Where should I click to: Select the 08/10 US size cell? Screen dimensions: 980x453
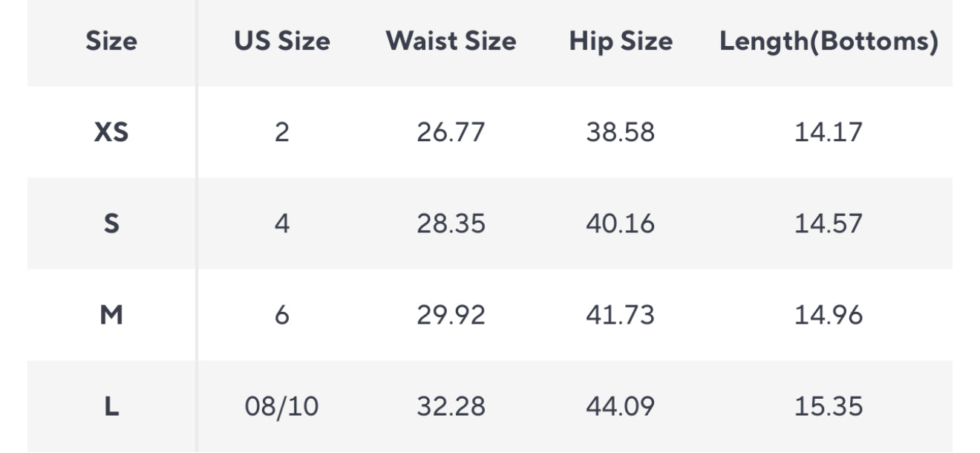coord(282,407)
